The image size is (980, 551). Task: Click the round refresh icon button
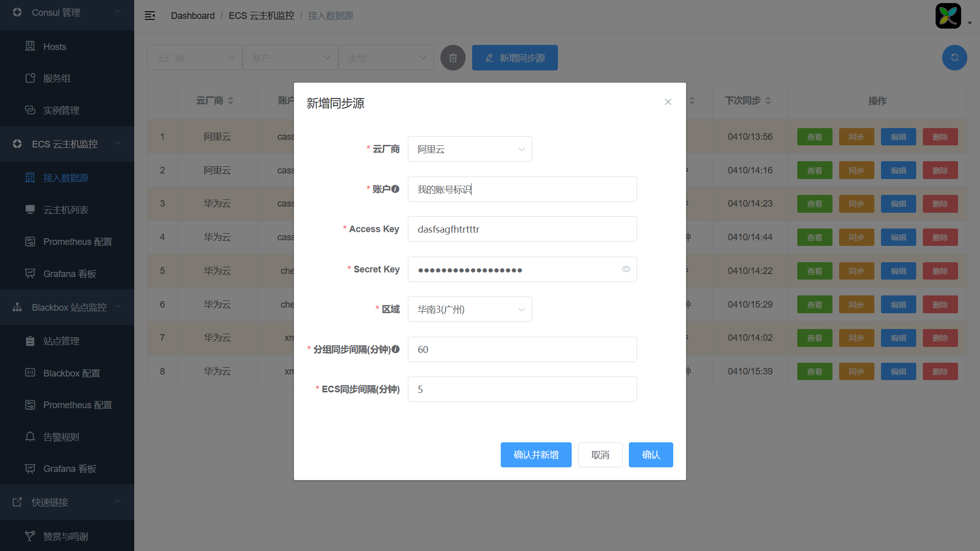click(x=954, y=58)
